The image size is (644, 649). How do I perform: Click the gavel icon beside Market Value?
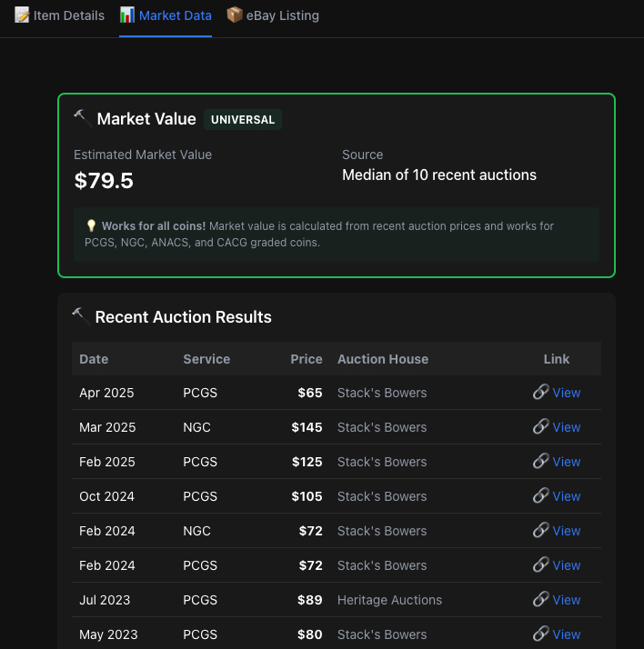pos(83,118)
